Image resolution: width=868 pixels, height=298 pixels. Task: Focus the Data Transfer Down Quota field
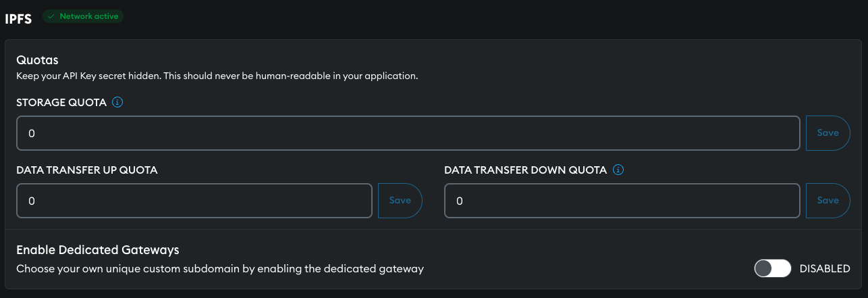tap(622, 201)
